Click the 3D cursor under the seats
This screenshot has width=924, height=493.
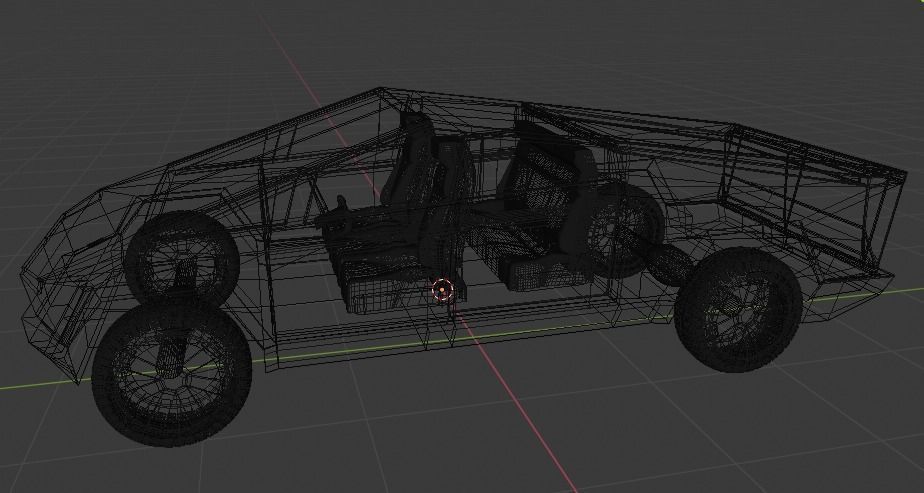pyautogui.click(x=443, y=290)
